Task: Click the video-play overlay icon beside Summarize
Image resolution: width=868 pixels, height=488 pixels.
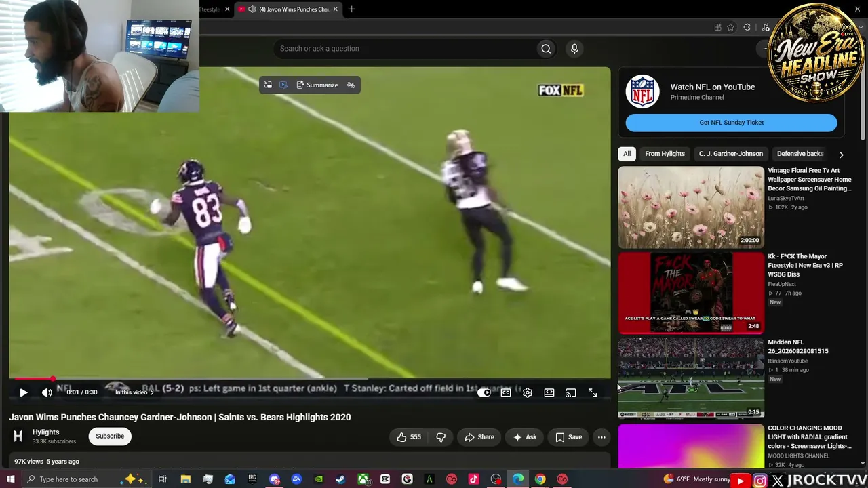Action: click(x=283, y=85)
